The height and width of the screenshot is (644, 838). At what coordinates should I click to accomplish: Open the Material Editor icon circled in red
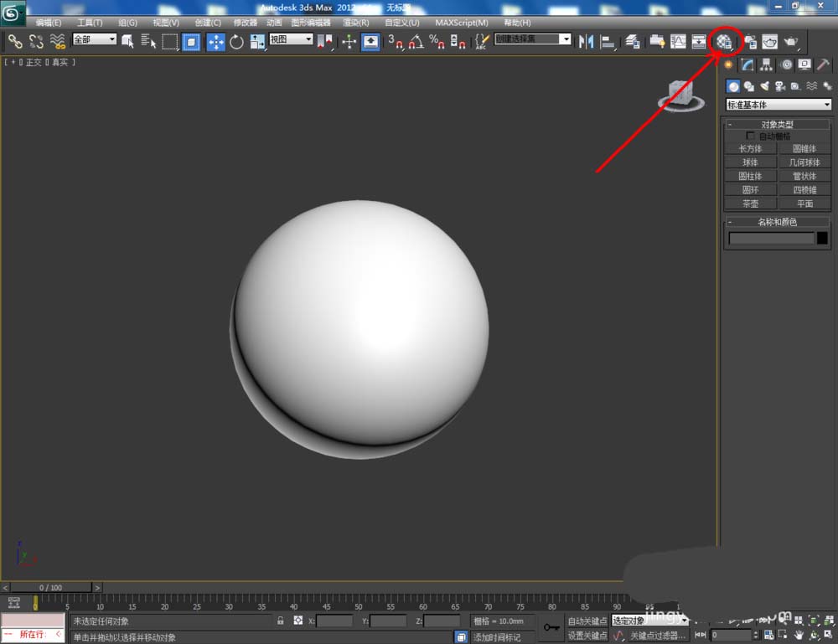[725, 41]
